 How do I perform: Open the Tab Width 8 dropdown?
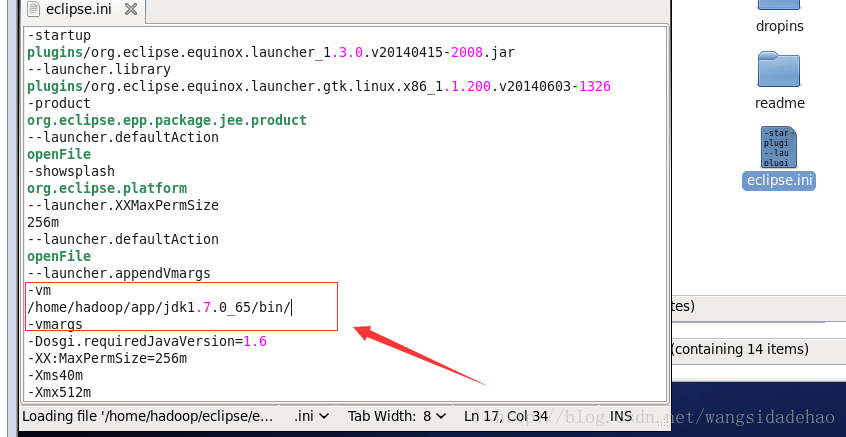point(397,416)
